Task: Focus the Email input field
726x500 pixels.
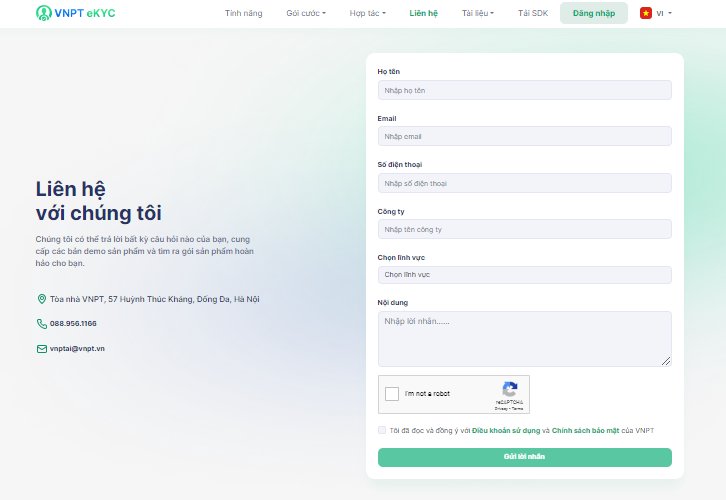Action: (x=525, y=136)
